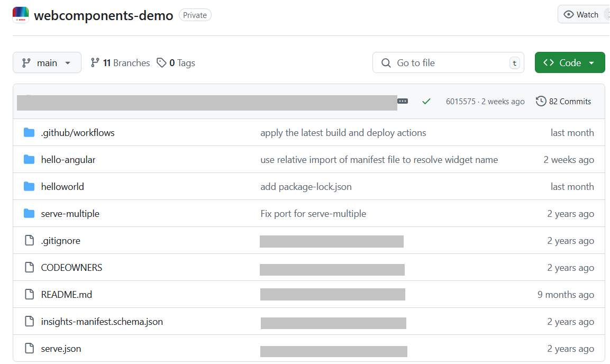Click the hello-angular folder icon

pos(29,160)
